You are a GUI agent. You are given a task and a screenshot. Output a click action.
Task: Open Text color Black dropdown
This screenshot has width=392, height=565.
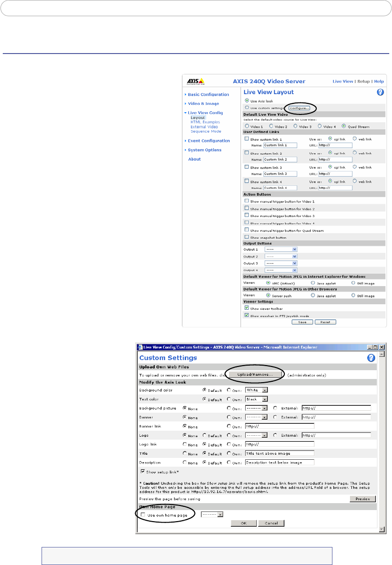pyautogui.click(x=257, y=399)
